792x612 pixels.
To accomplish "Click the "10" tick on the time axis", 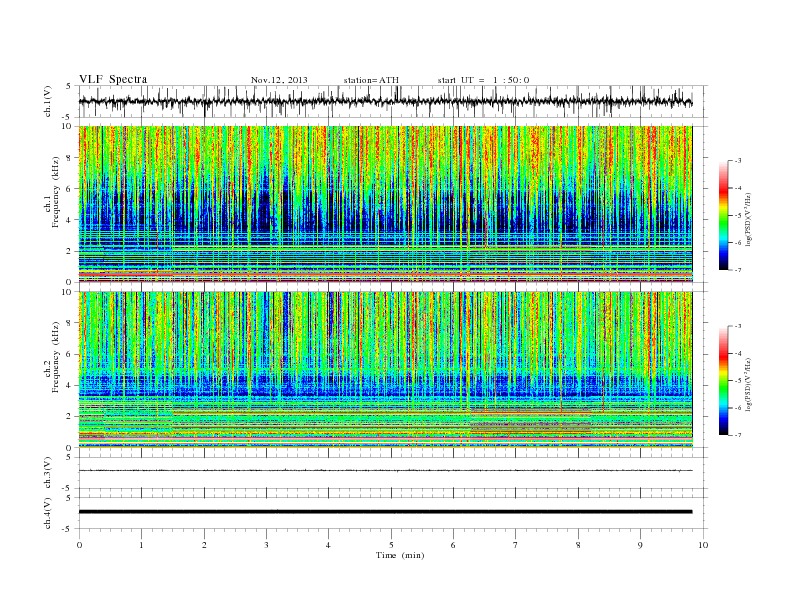I will 703,545.
